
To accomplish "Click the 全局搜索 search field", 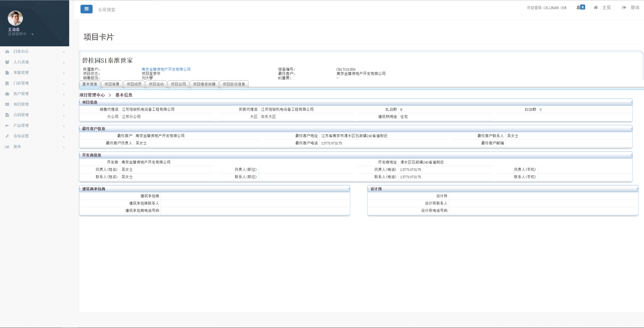I will 107,10.
